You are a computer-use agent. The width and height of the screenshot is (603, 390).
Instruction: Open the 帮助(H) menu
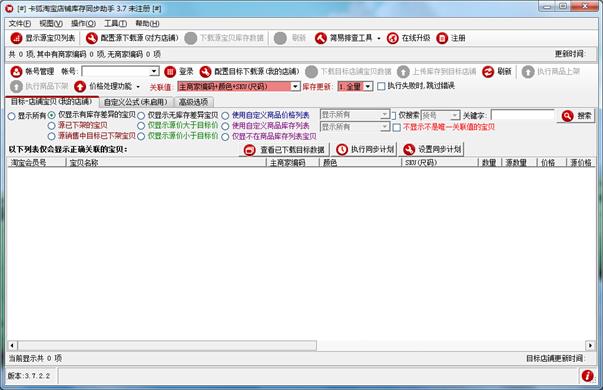pos(147,23)
